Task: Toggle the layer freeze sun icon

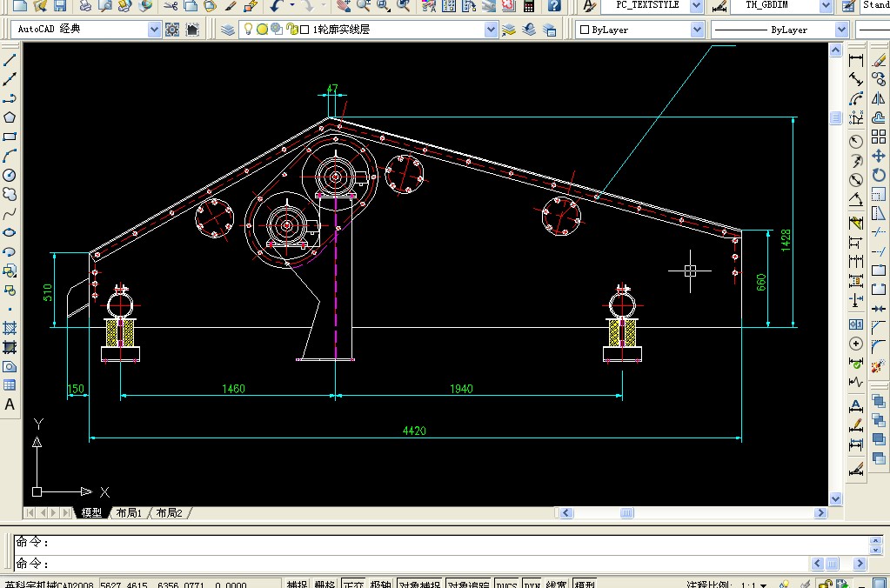Action: tap(262, 29)
